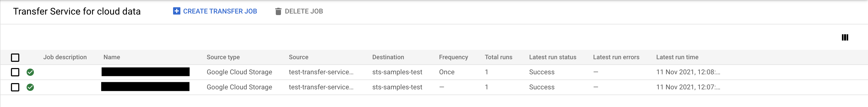Screen dimensions: 868x107
Task: Click CREATE TRANSFER JOB button text
Action: click(220, 11)
